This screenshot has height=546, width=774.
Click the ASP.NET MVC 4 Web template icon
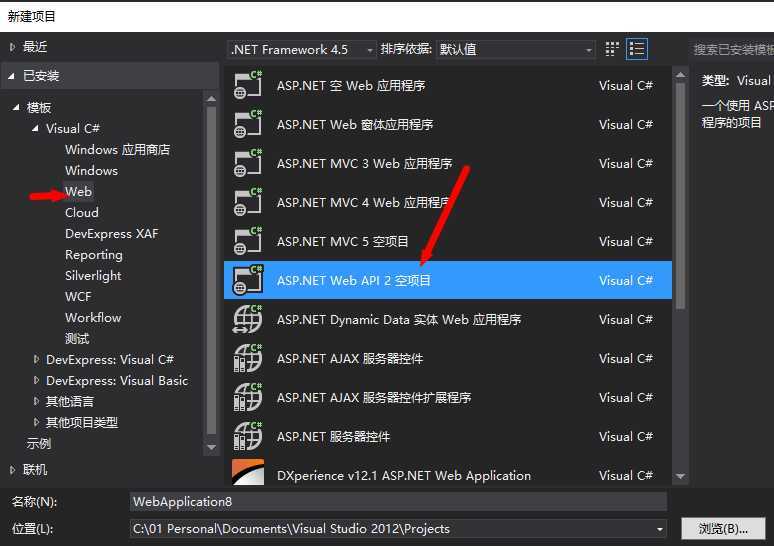248,202
